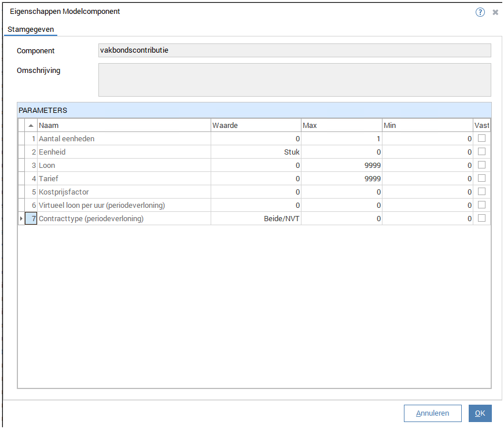Switch to the Stamgegeven tab

click(x=31, y=29)
